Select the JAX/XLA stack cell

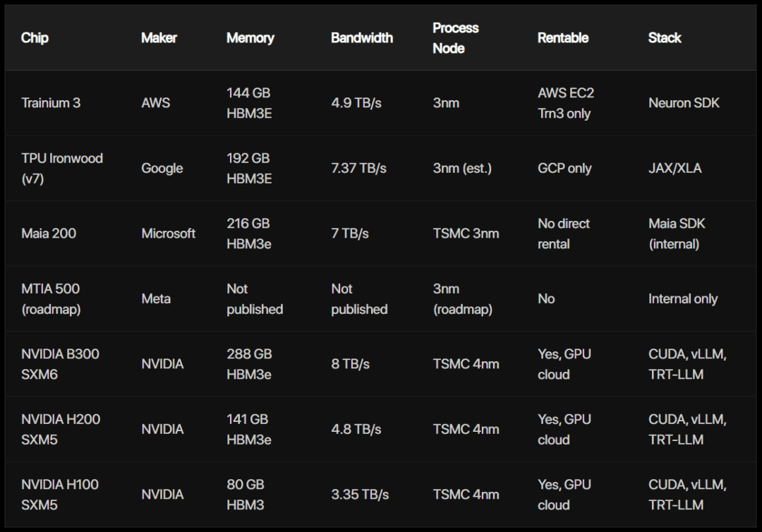point(675,169)
